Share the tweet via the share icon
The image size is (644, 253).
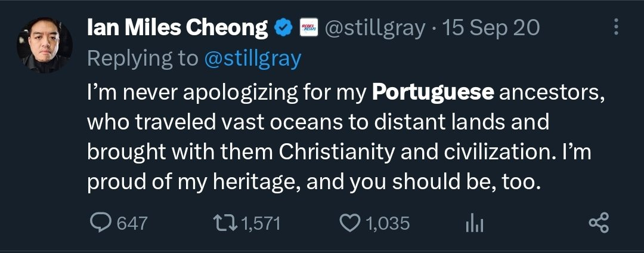598,223
